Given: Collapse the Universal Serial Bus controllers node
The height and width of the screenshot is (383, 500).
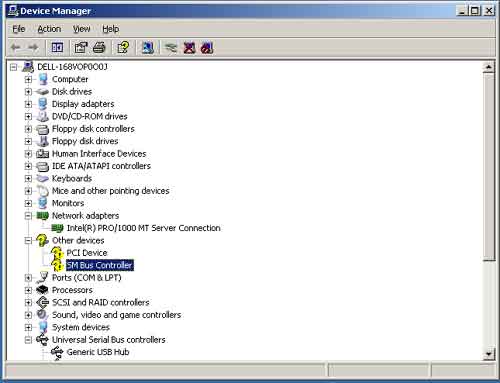Looking at the screenshot, I should pos(28,340).
